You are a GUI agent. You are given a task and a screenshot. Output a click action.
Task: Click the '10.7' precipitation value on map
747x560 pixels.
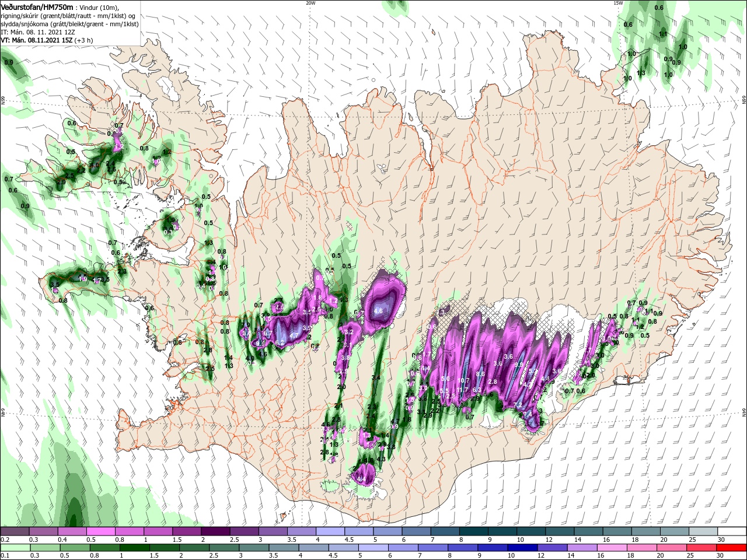point(465,380)
